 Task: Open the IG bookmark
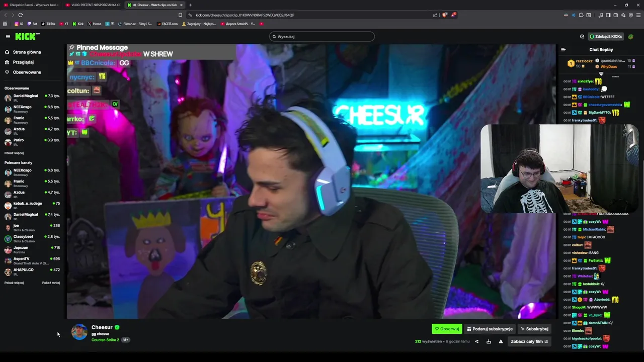click(19, 24)
